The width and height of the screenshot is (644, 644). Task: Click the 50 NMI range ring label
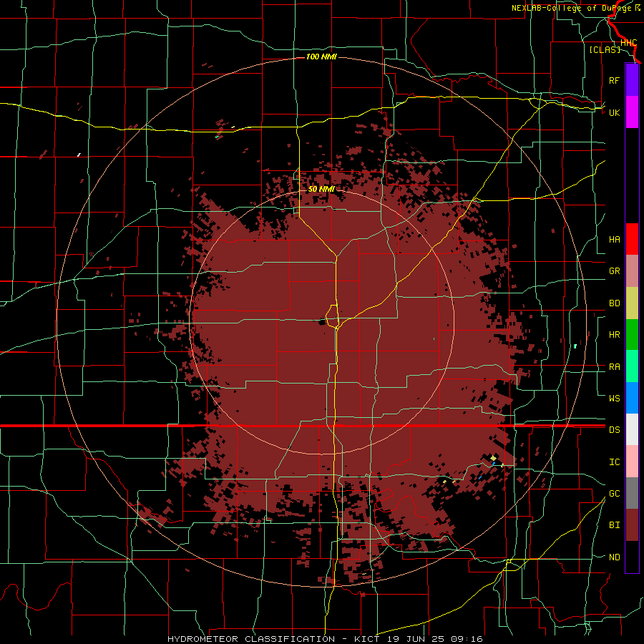[321, 189]
